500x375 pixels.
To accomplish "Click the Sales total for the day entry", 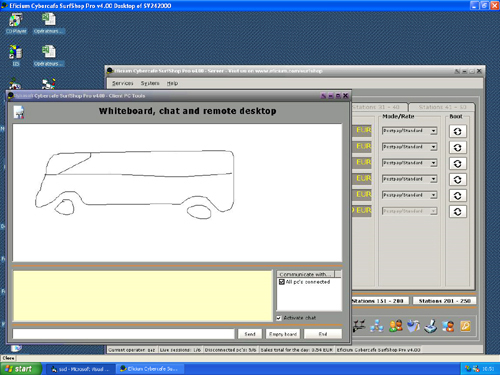I will (x=297, y=350).
